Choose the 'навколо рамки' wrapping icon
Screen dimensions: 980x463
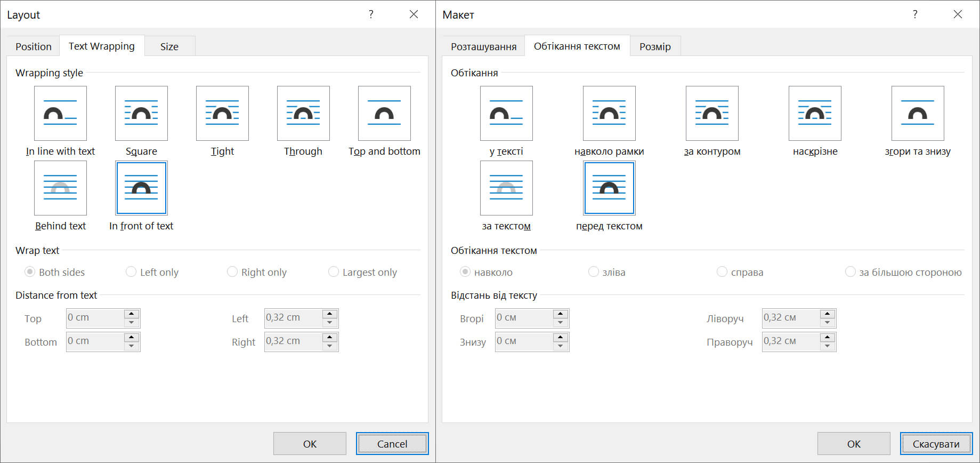click(609, 113)
